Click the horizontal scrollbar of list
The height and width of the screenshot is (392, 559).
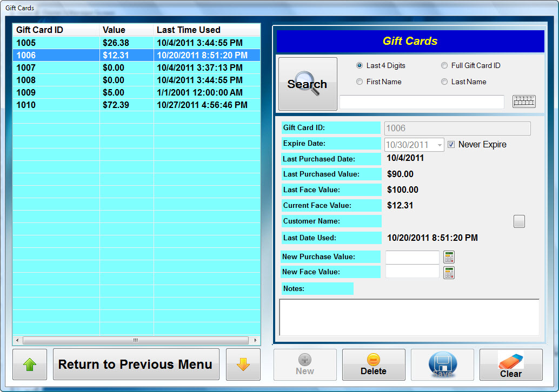[136, 340]
